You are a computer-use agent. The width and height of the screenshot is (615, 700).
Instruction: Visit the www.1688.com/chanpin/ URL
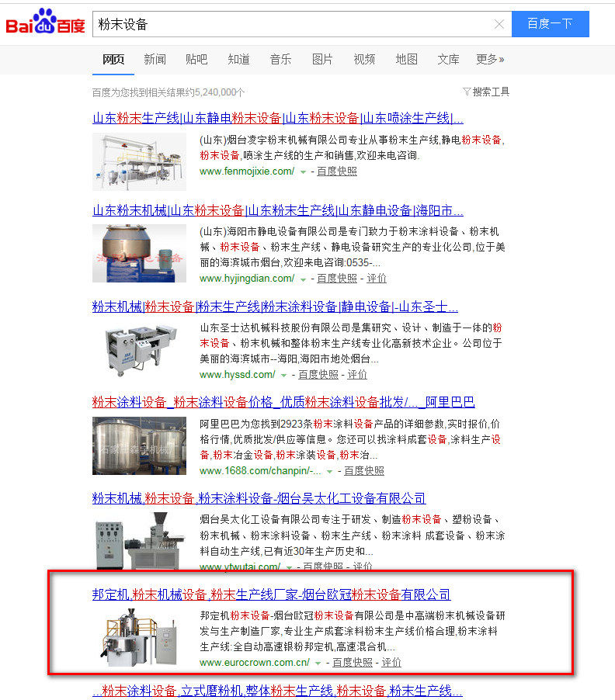pyautogui.click(x=260, y=471)
